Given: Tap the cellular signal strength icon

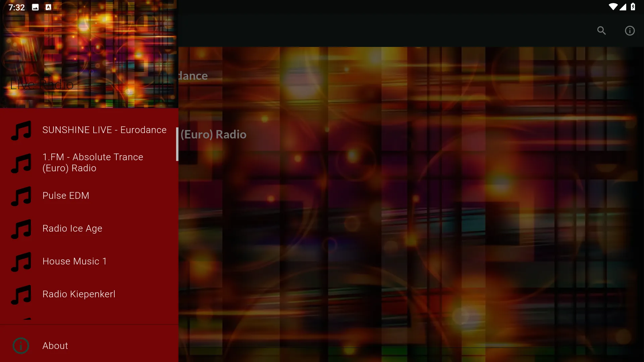Looking at the screenshot, I should coord(623,7).
